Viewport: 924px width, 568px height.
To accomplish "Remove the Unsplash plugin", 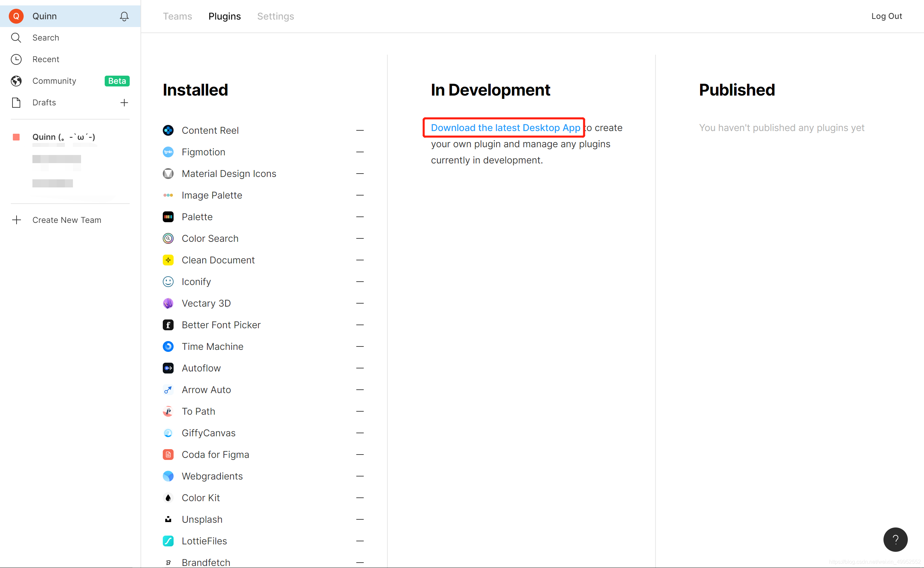I will click(x=359, y=519).
